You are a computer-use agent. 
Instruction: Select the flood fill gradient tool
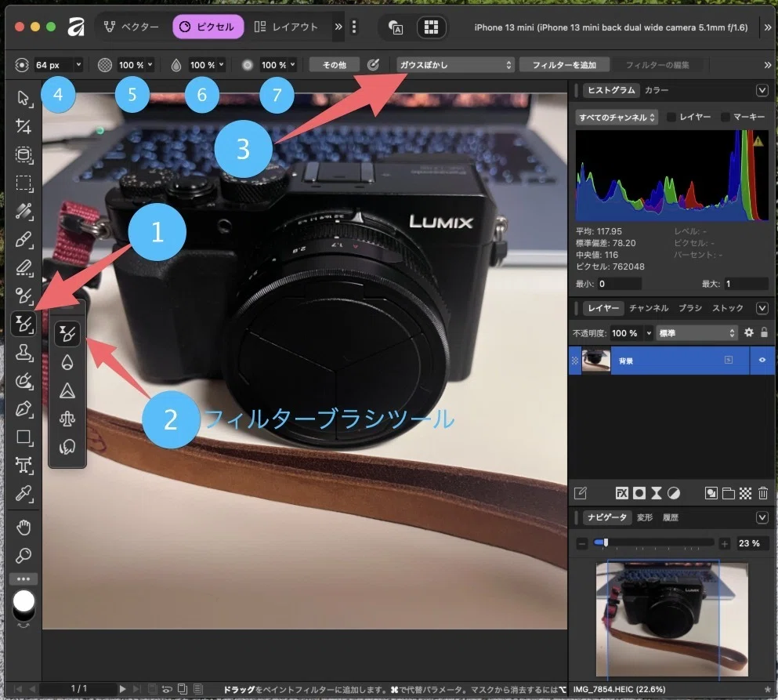pos(23,212)
